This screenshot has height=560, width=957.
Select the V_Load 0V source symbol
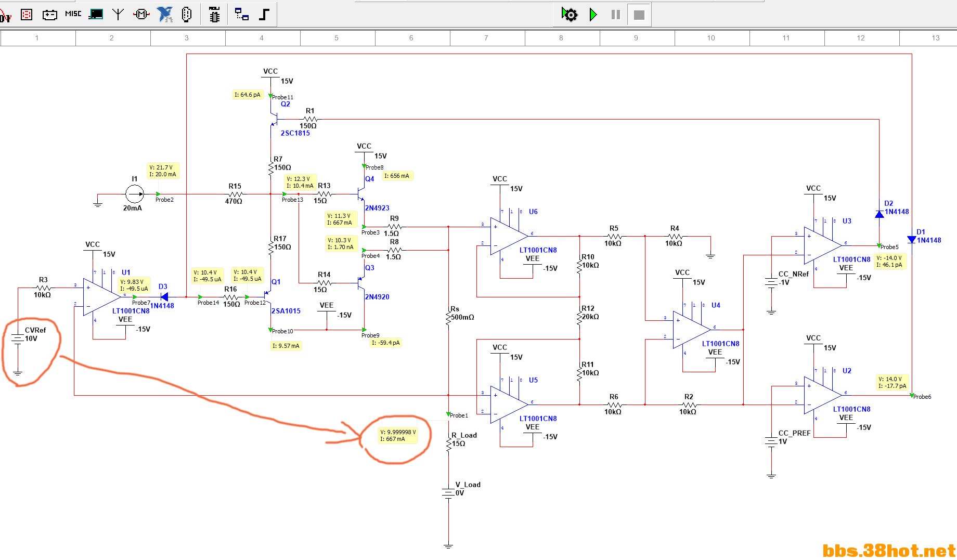tap(448, 493)
